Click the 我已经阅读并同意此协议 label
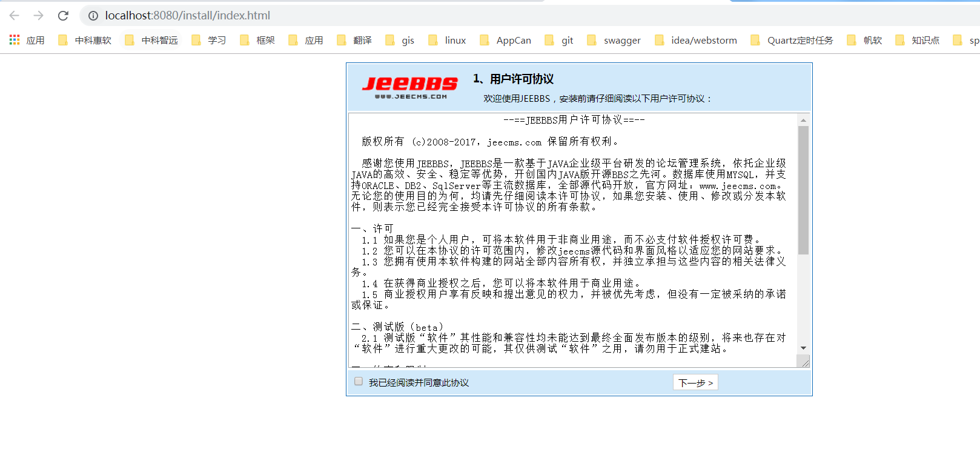This screenshot has width=980, height=452. [419, 383]
